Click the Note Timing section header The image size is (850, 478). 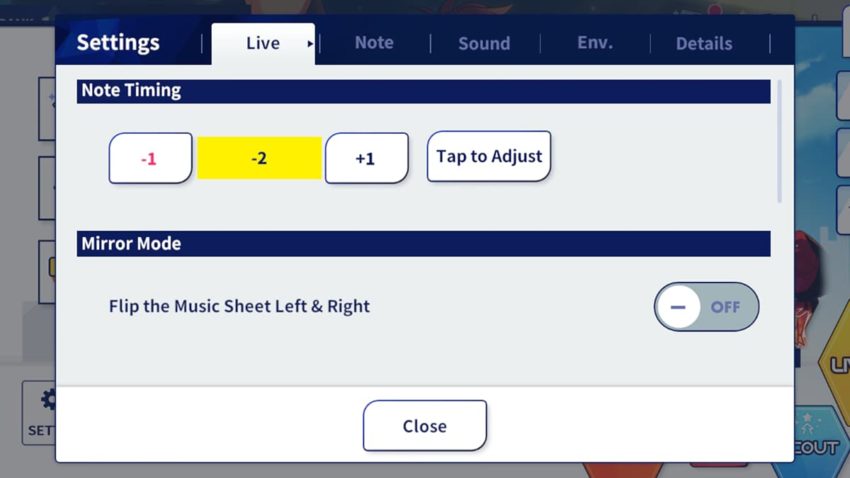tap(423, 91)
